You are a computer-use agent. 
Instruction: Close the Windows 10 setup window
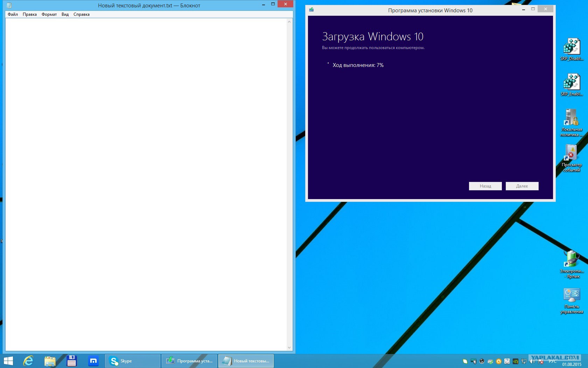click(x=546, y=9)
